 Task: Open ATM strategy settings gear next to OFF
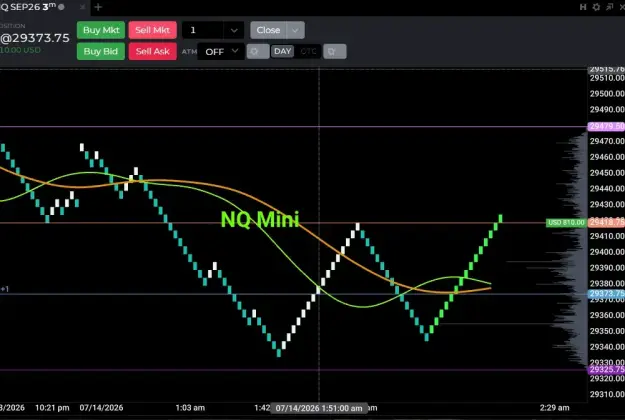pyautogui.click(x=257, y=51)
